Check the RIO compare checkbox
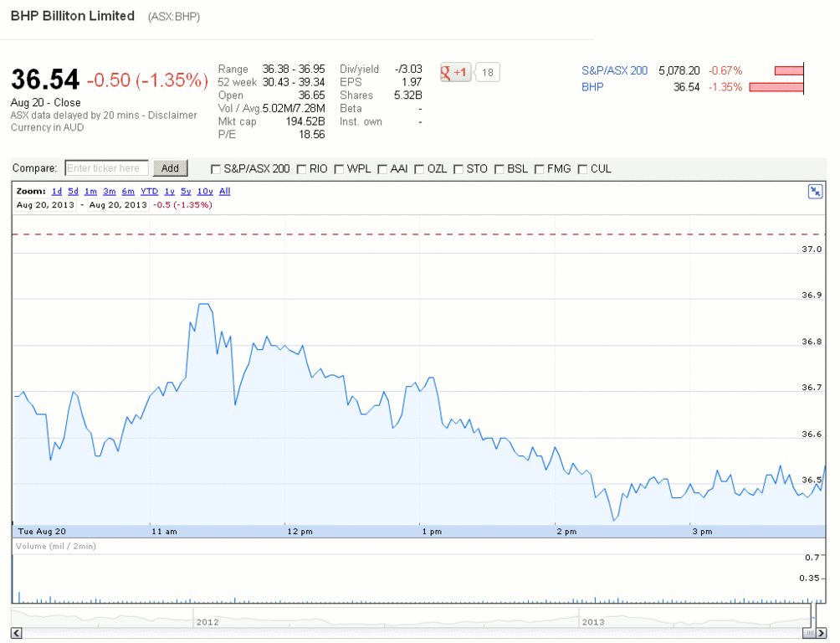Viewport: 840px width, 643px height. [301, 169]
